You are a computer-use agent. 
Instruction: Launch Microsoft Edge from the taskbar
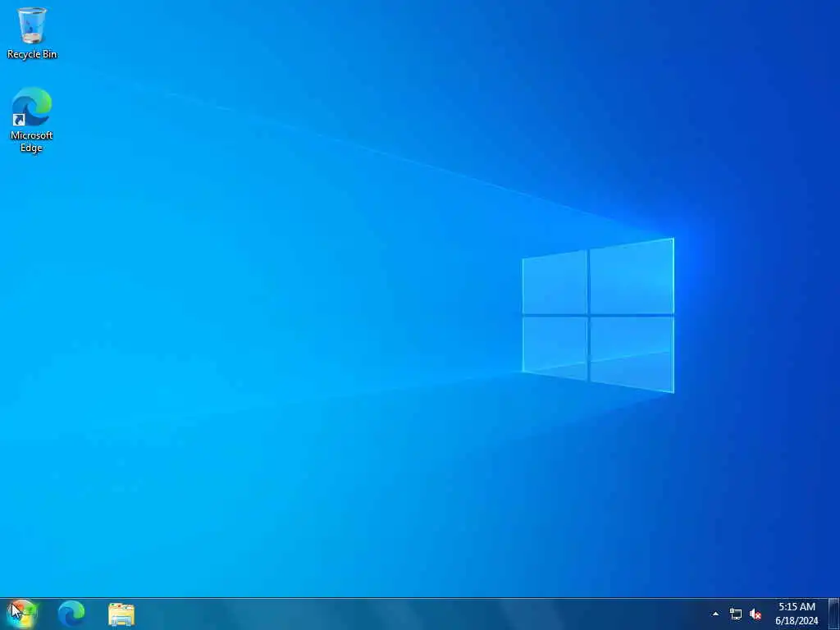click(x=71, y=614)
